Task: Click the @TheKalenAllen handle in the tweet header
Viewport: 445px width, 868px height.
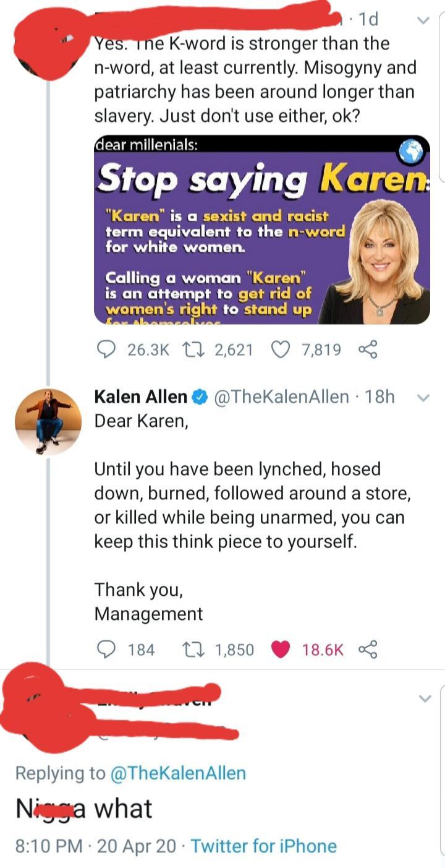Action: click(x=281, y=397)
